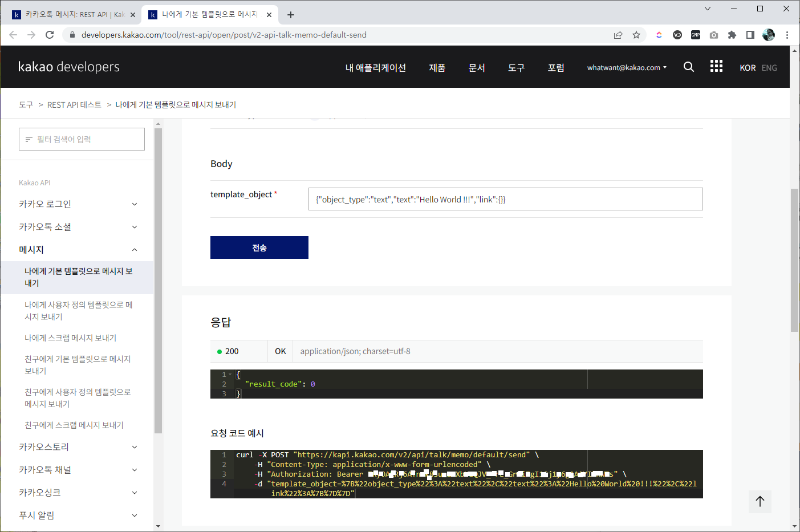The height and width of the screenshot is (532, 800).
Task: Open the 포럼 menu
Action: coord(556,67)
